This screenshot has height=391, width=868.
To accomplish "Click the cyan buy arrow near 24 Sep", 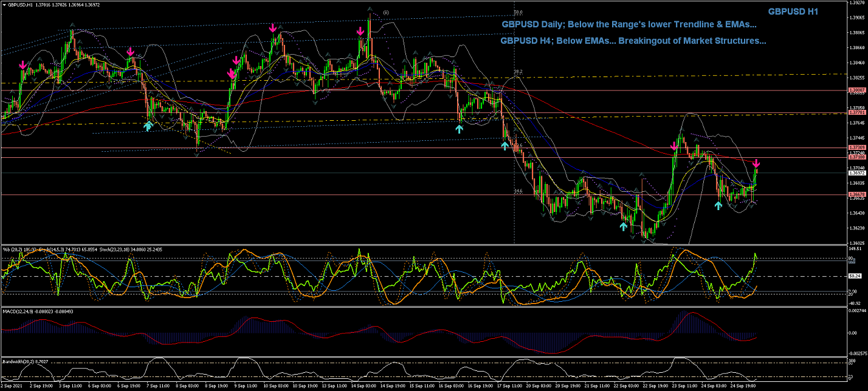I will point(718,205).
